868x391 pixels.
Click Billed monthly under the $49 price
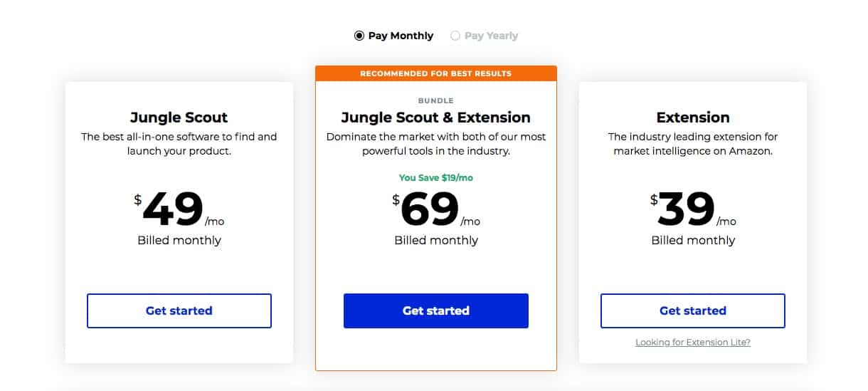[179, 241]
